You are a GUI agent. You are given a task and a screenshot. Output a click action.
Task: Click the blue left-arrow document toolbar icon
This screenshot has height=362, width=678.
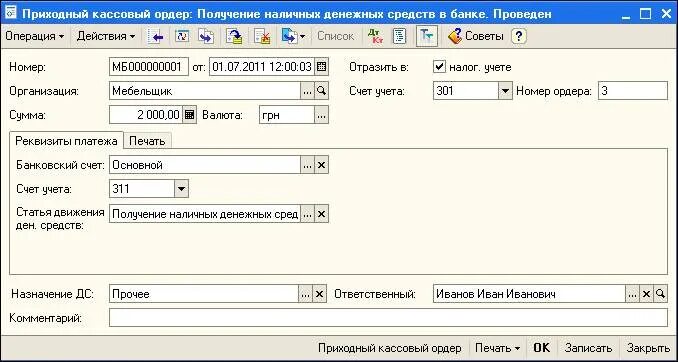coord(156,37)
